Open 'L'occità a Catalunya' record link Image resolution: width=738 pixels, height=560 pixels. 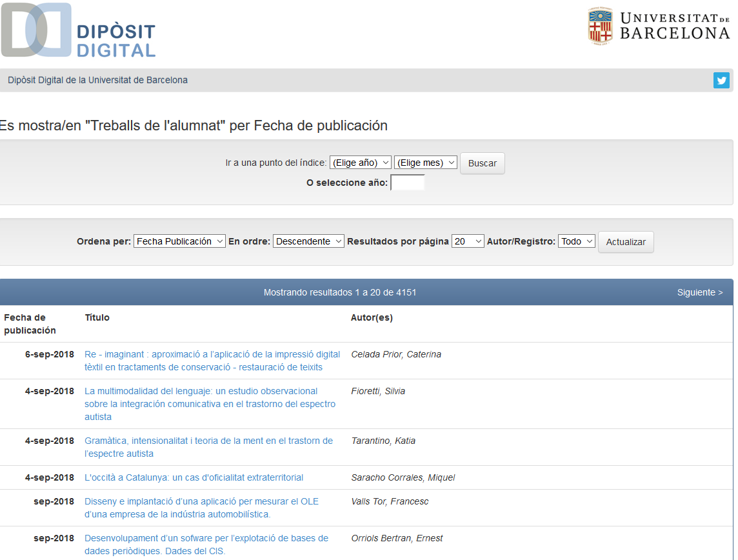coord(194,477)
